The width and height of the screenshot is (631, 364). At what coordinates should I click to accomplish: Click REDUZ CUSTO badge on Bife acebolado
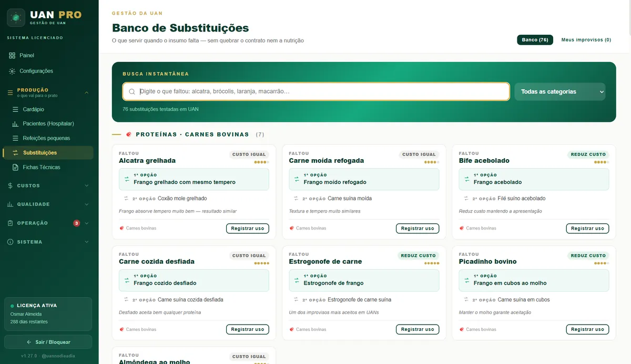(x=588, y=154)
